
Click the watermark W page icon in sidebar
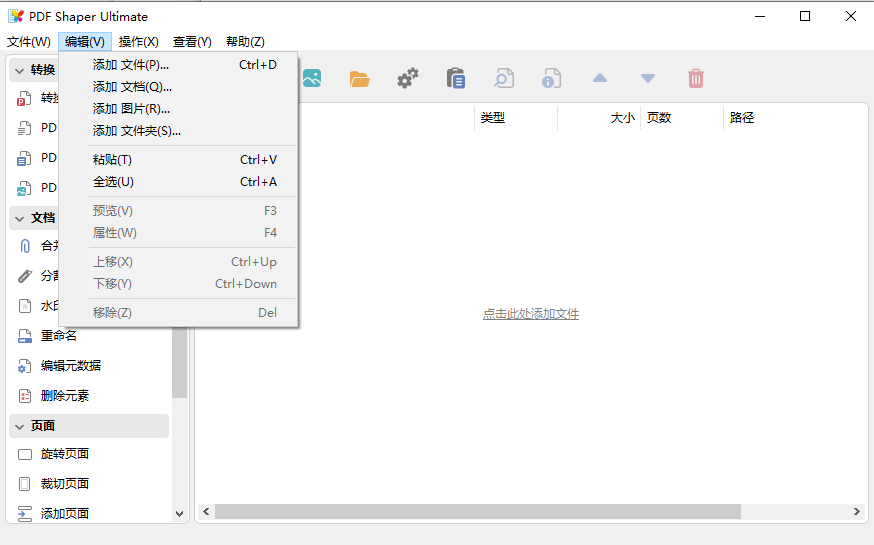(x=25, y=306)
